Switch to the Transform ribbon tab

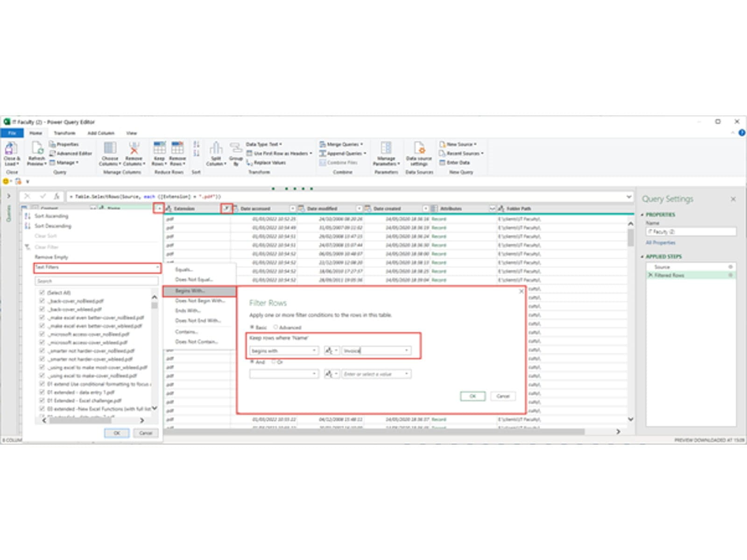click(x=64, y=133)
